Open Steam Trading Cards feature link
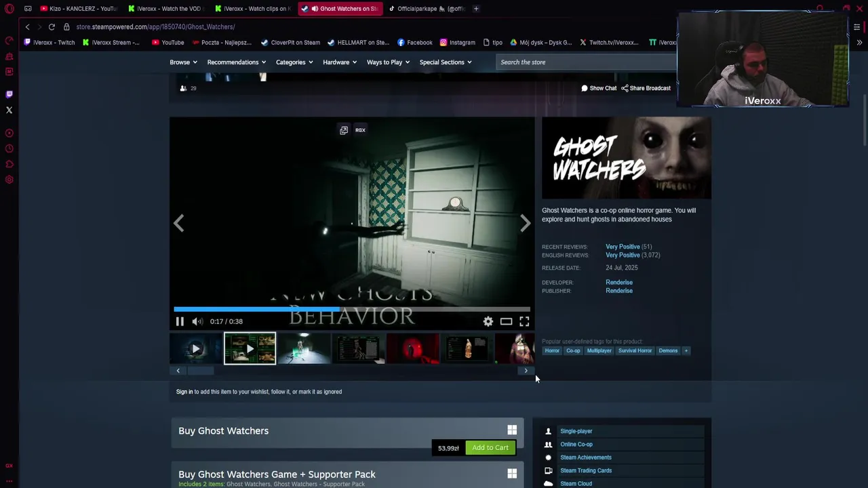Image resolution: width=868 pixels, height=488 pixels. [x=586, y=470]
